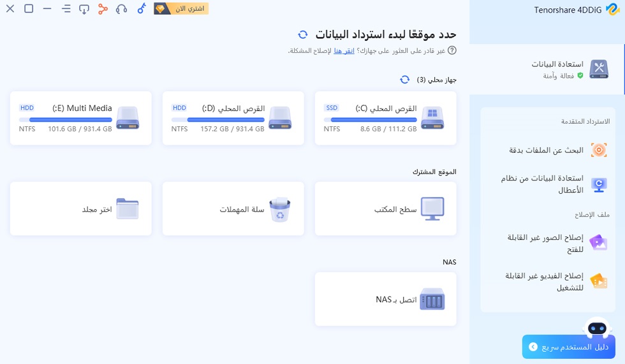Click the E: drive usage bar
The image size is (625, 364).
point(66,119)
